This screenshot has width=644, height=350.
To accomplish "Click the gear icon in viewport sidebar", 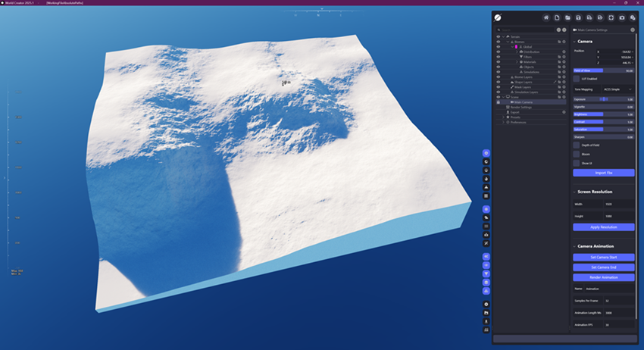I will pos(486,304).
